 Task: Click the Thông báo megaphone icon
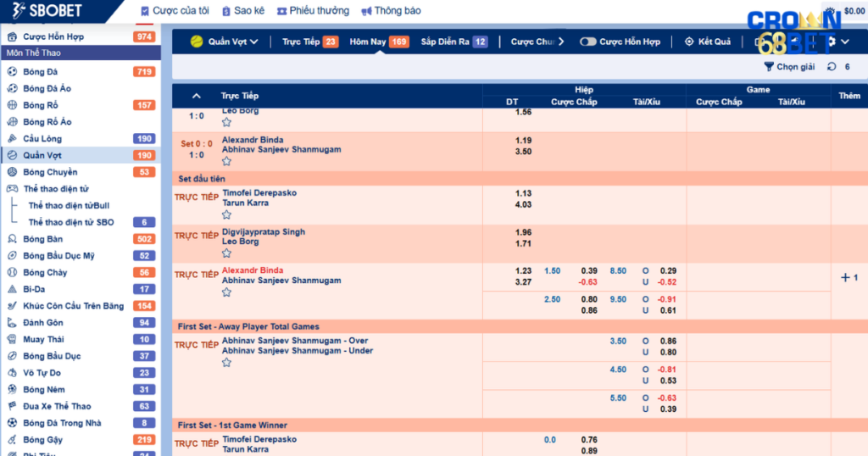(366, 12)
